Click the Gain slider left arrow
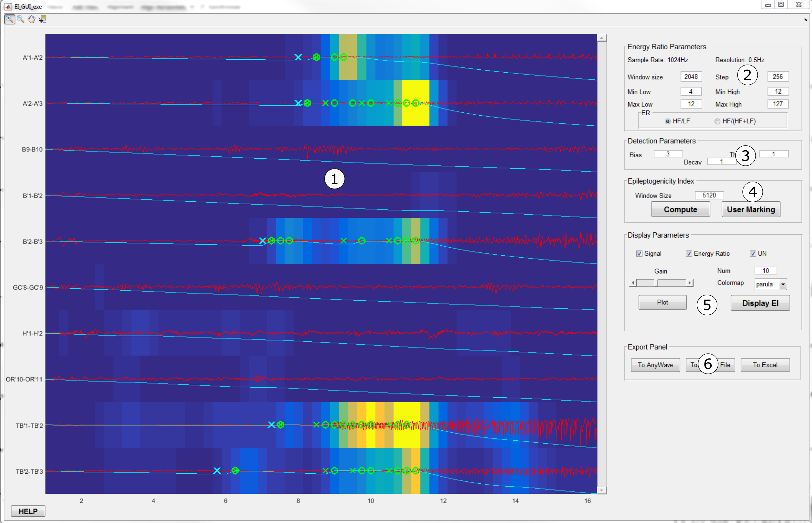Image resolution: width=812 pixels, height=523 pixels. (x=633, y=283)
